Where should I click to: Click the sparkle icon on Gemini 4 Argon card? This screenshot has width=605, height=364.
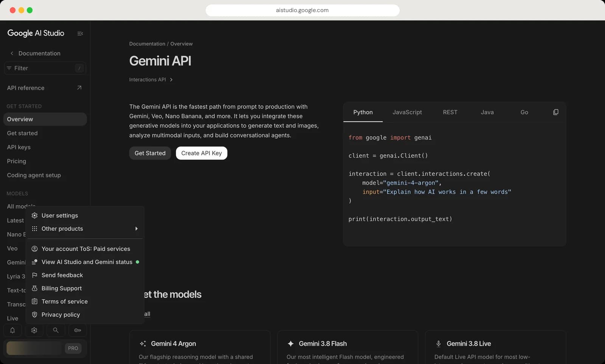[143, 344]
